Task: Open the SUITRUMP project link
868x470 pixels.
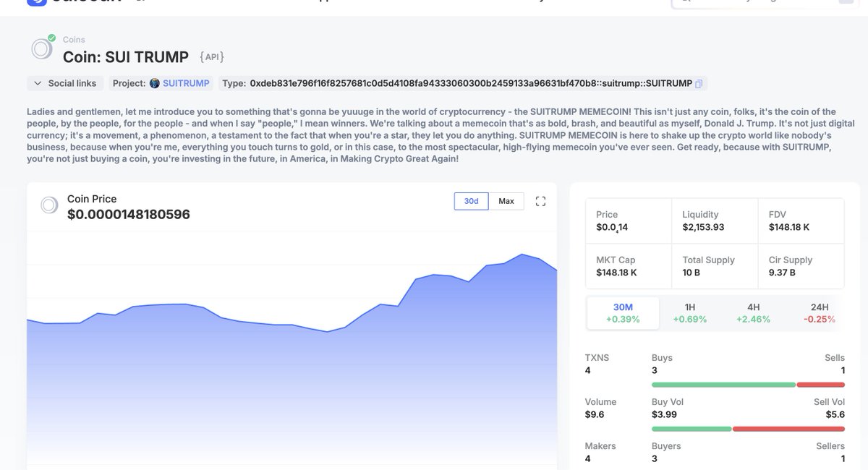Action: [x=186, y=83]
